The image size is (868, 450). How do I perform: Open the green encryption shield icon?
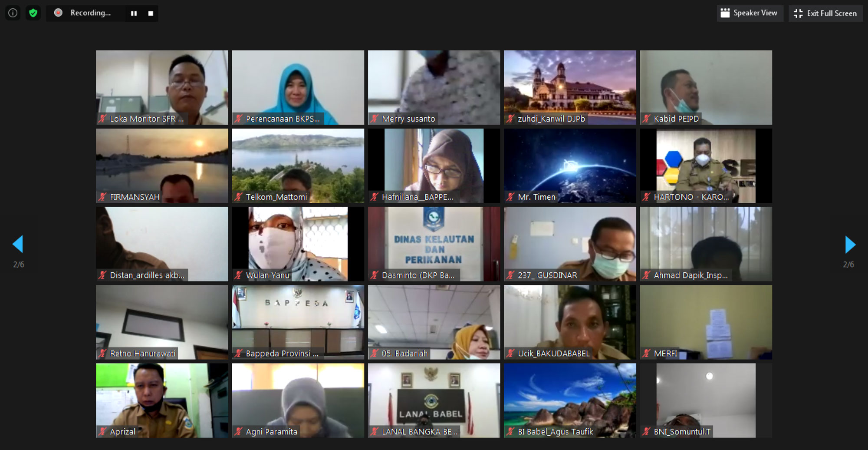coord(33,13)
